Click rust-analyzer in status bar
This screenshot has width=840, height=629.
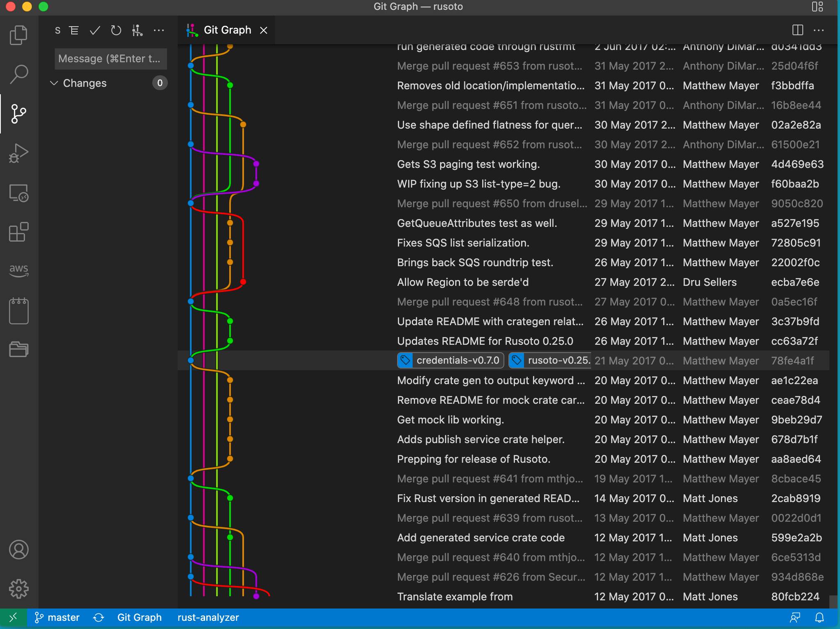(208, 618)
